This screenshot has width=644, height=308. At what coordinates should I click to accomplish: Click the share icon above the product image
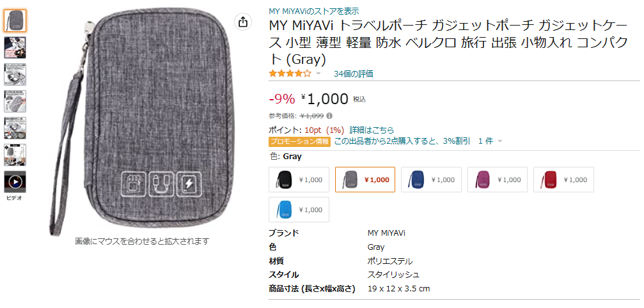point(242,22)
